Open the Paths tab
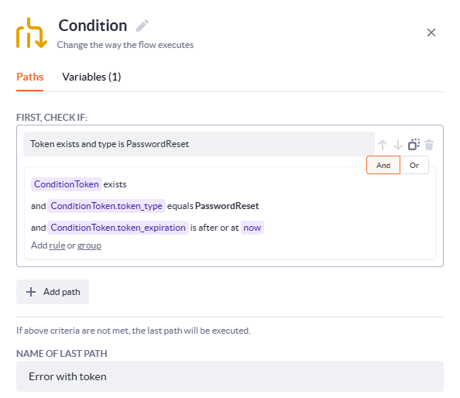Screen dimensions: 460x398 click(30, 77)
